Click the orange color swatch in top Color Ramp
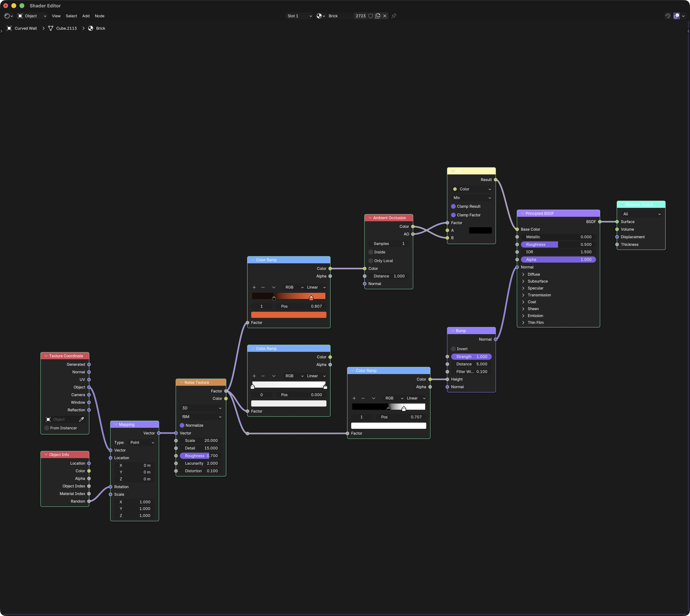 coord(288,315)
